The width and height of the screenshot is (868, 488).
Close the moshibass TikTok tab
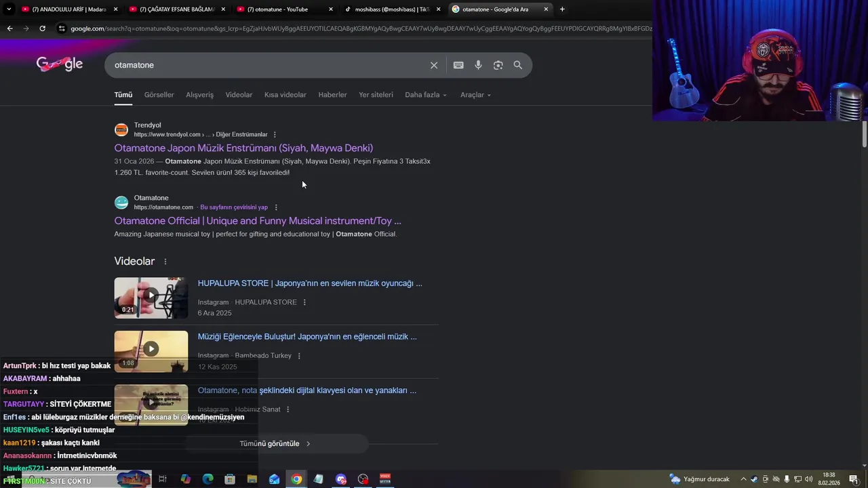pos(439,9)
